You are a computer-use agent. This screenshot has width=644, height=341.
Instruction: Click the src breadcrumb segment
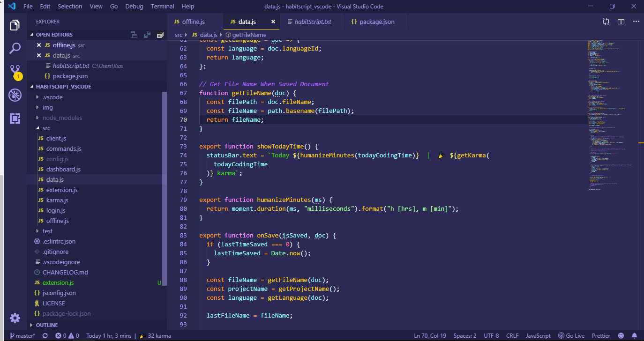coord(179,35)
